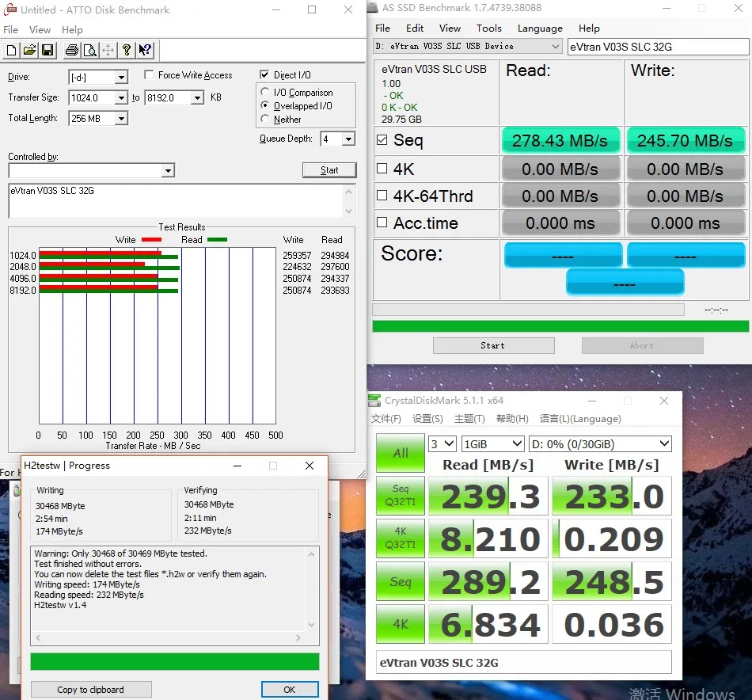The width and height of the screenshot is (752, 700).
Task: Select I/O Comparison radio option
Action: click(x=264, y=92)
